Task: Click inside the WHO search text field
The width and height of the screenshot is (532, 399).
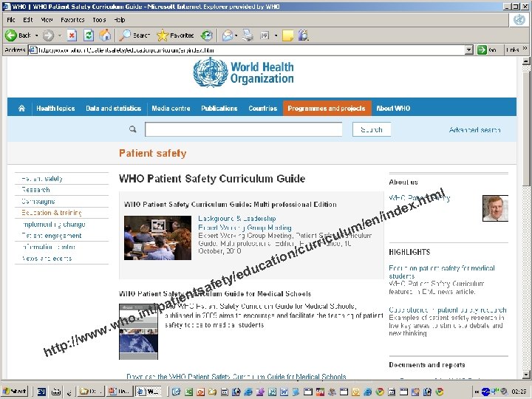Action: point(243,129)
